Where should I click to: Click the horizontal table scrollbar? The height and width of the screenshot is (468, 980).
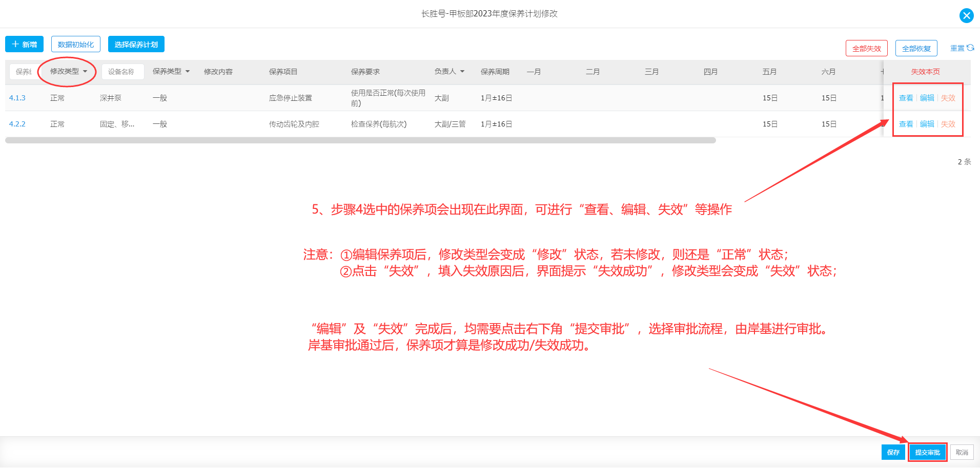pos(360,140)
